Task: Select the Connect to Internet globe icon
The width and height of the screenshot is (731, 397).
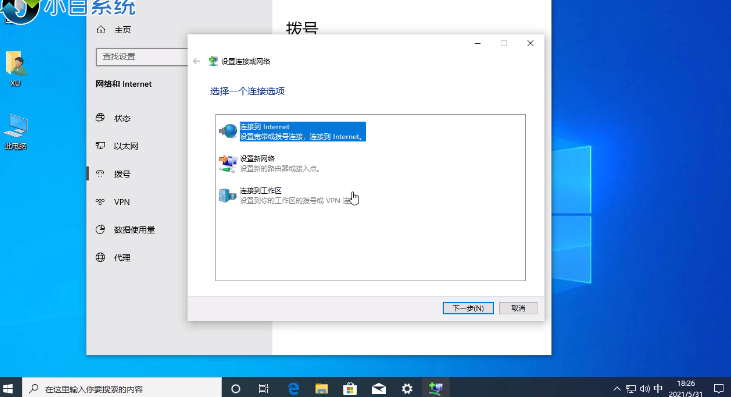Action: pos(228,131)
